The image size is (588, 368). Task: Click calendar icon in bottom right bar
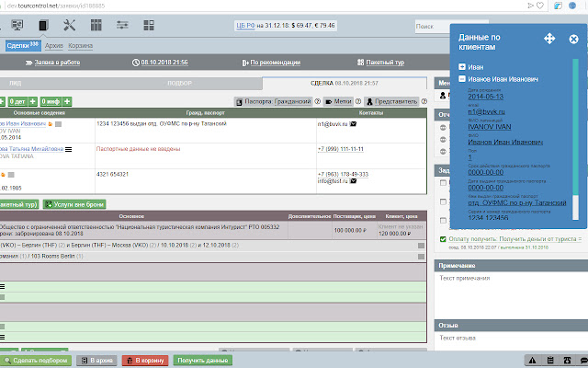pyautogui.click(x=550, y=361)
